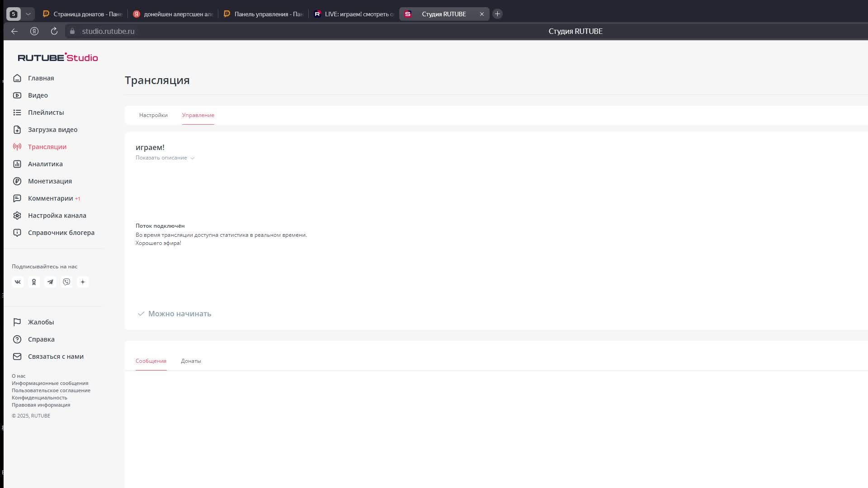Click the Плейлисты list icon

[17, 113]
